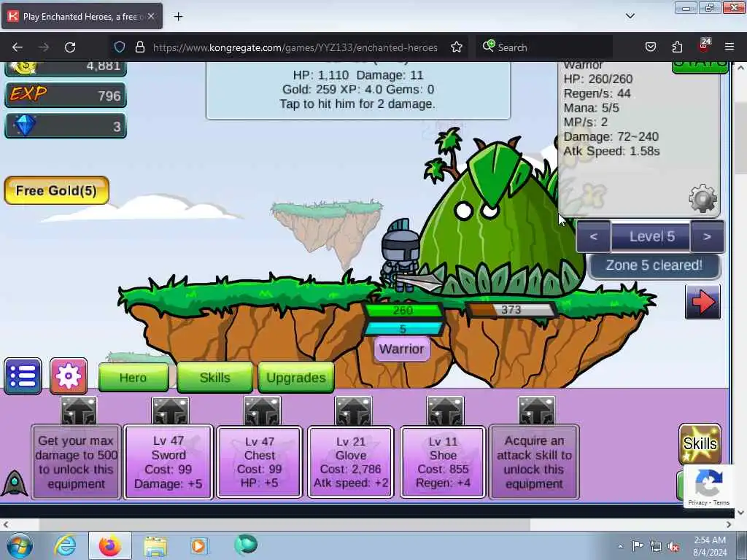Click upgrade arrow above Glove card
Viewport: 747px width, 560px height.
[x=353, y=411]
